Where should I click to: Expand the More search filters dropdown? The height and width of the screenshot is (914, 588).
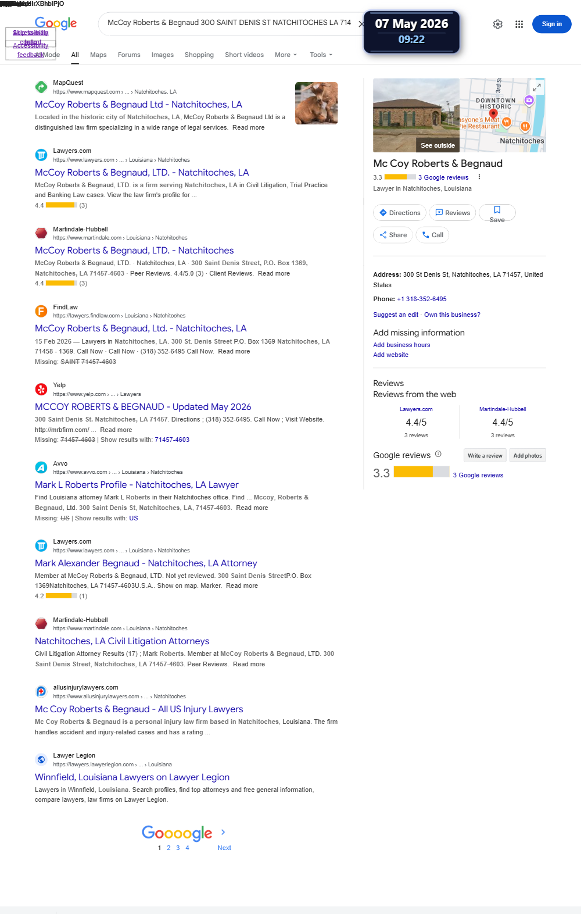pyautogui.click(x=286, y=55)
